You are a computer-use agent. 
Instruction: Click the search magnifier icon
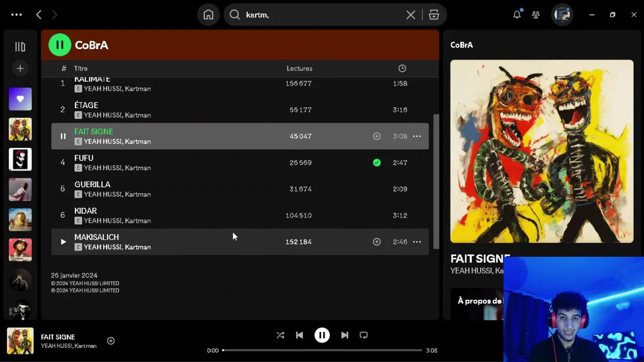tap(234, 15)
